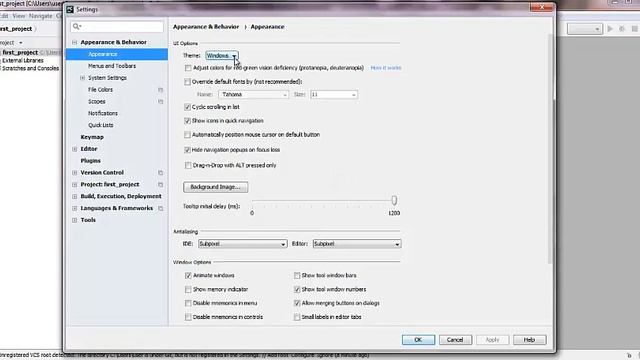Click project-level icon next to Project: first_project
The height and width of the screenshot is (360, 640).
click(x=160, y=184)
